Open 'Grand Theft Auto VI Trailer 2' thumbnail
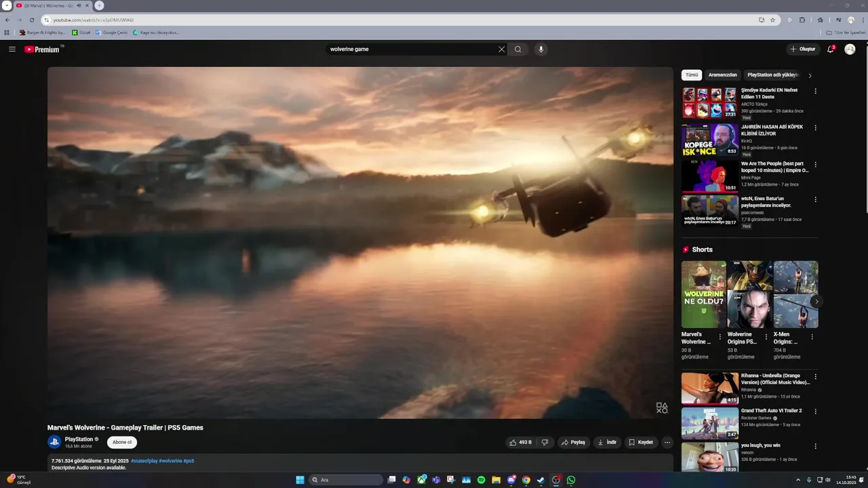The height and width of the screenshot is (488, 868). pos(710,423)
